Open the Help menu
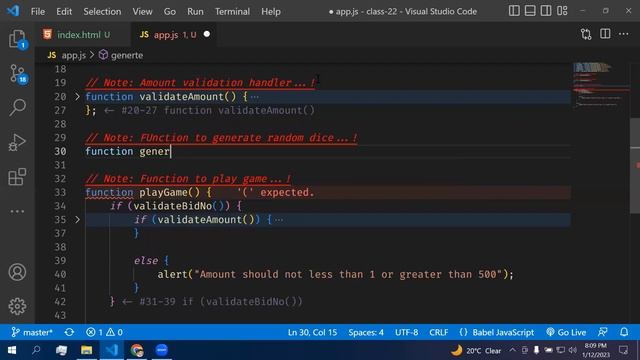Screen dimensions: 640x360 click(x=271, y=11)
